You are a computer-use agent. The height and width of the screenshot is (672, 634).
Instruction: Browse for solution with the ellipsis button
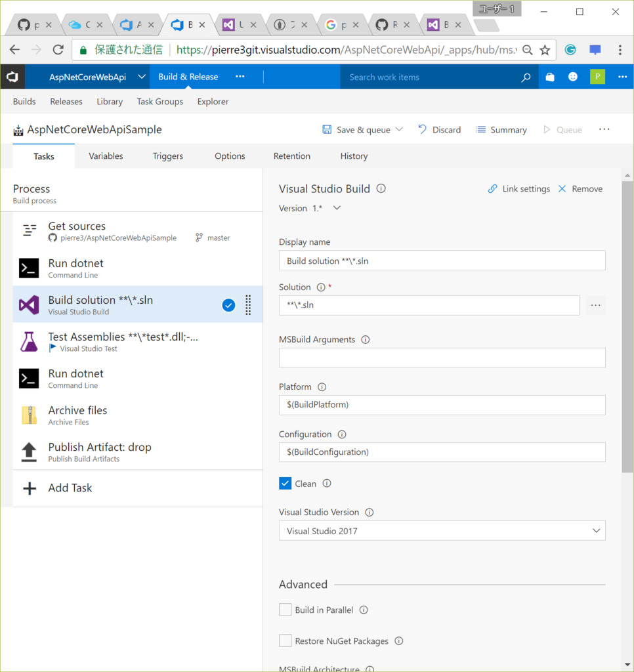tap(595, 305)
